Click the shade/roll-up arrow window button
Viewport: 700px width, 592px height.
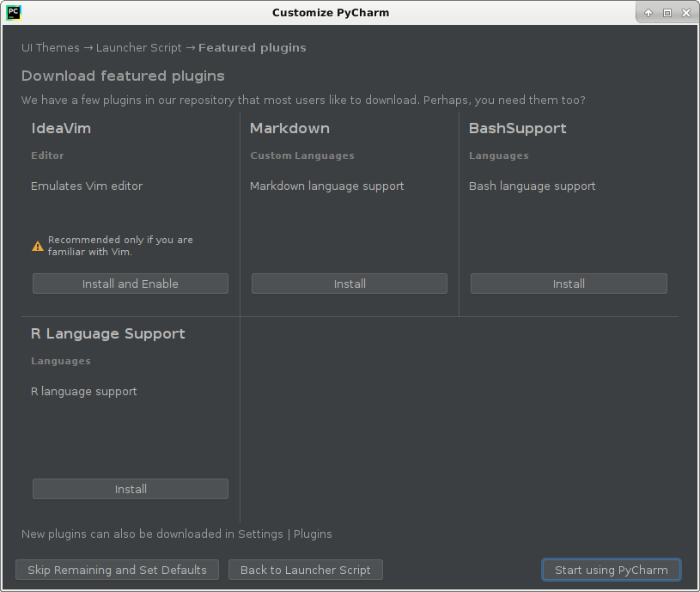coord(648,13)
